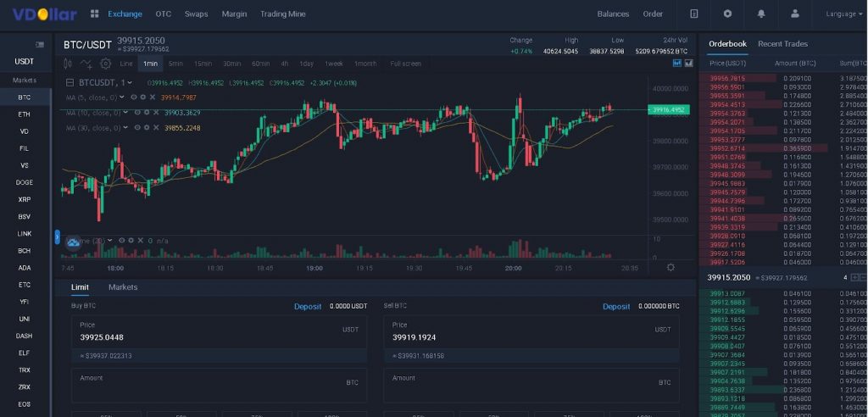Remove the MA 10 indicator
This screenshot has height=417, width=868.
tap(156, 113)
